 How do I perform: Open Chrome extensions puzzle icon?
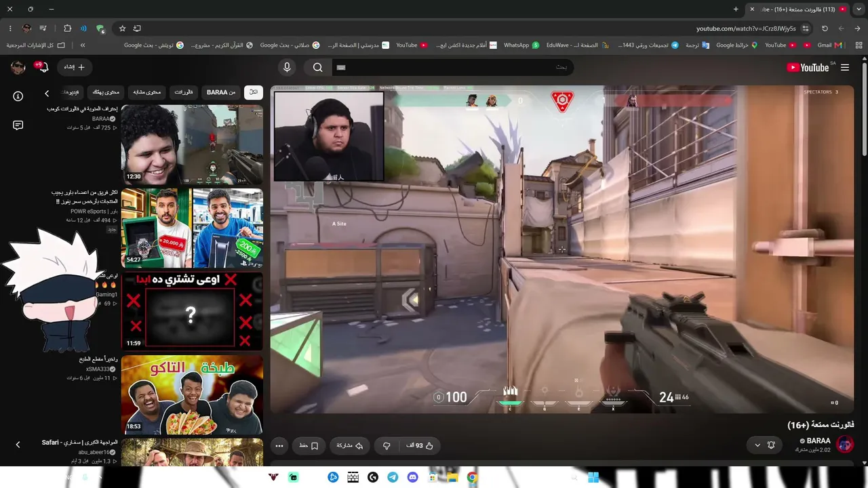[x=67, y=28]
